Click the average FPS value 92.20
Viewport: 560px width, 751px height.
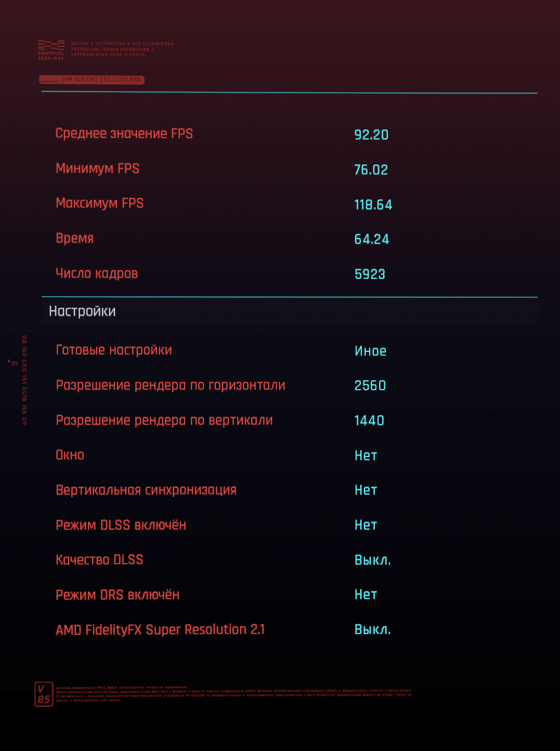[371, 135]
